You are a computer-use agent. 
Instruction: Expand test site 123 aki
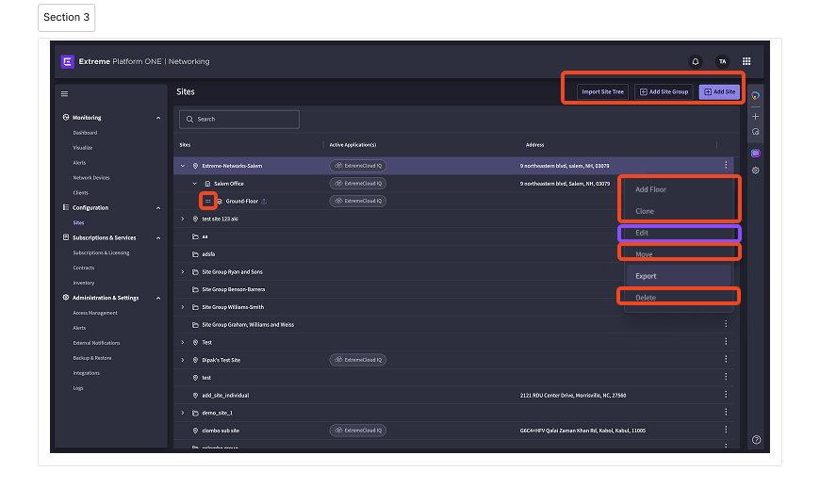pyautogui.click(x=183, y=219)
